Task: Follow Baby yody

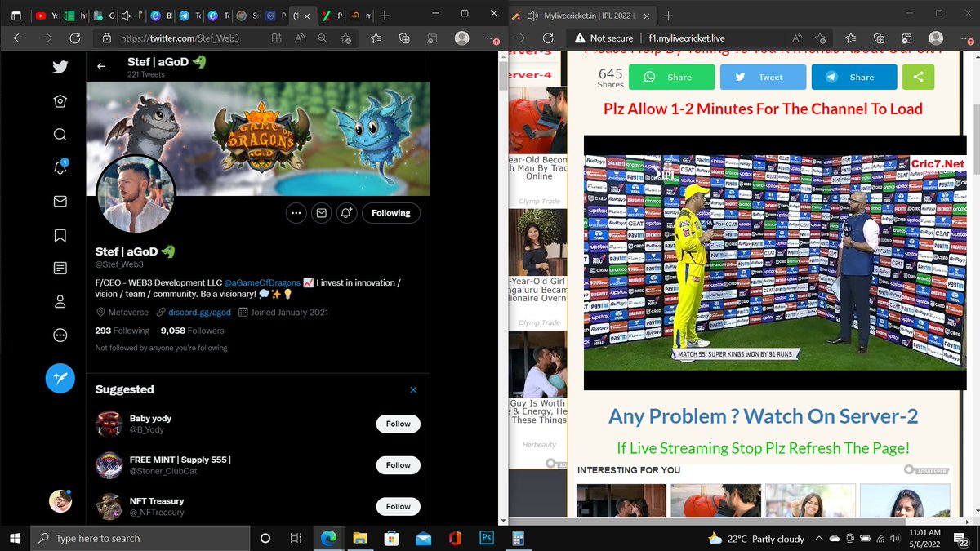Action: (398, 424)
